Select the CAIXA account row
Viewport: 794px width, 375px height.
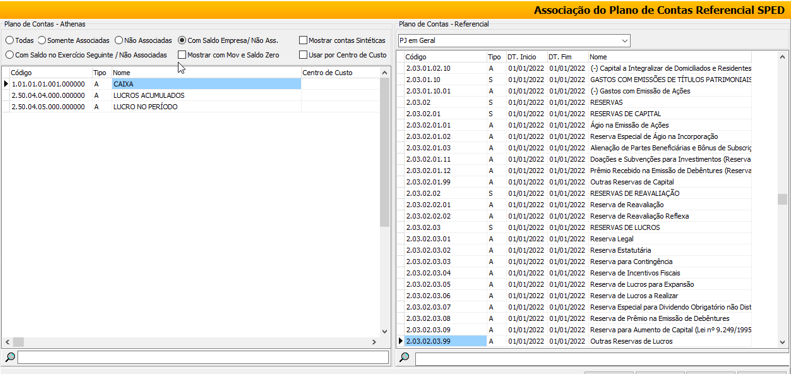point(191,84)
